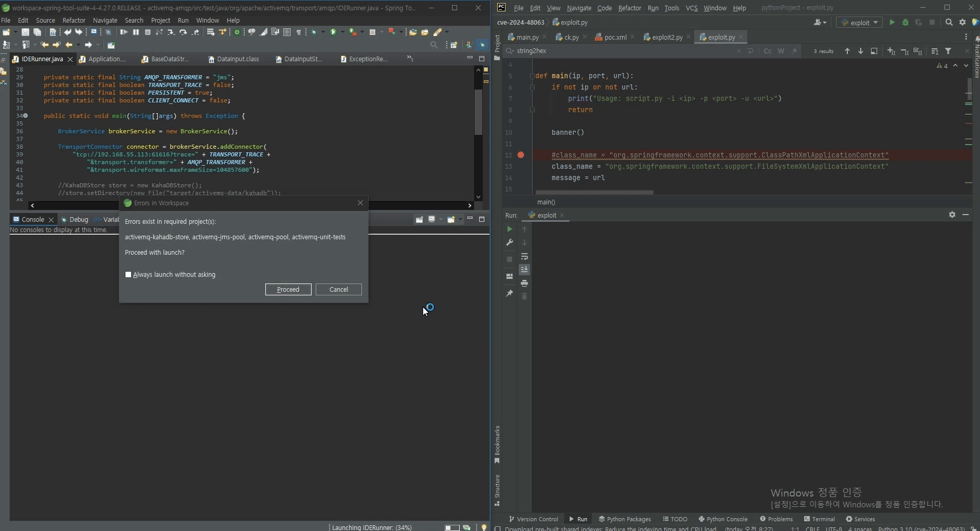Click the Step Over icon in Eclipse toolbar
This screenshot has height=531, width=980.
pos(183,32)
